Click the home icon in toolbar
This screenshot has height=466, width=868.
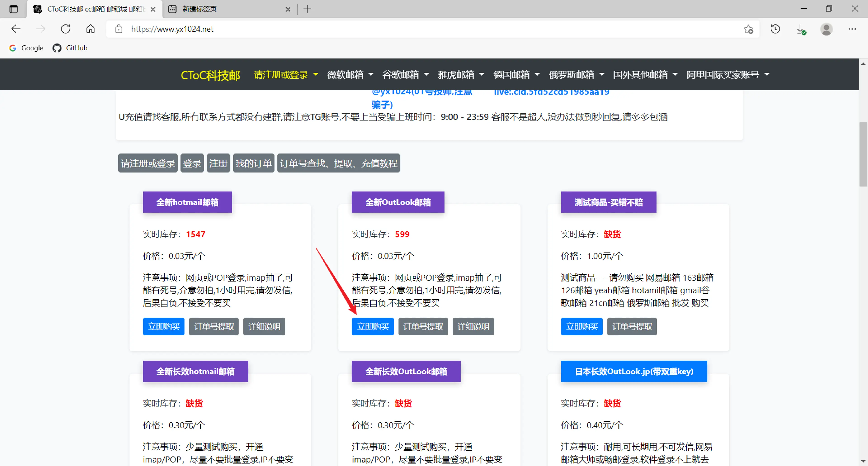[90, 29]
